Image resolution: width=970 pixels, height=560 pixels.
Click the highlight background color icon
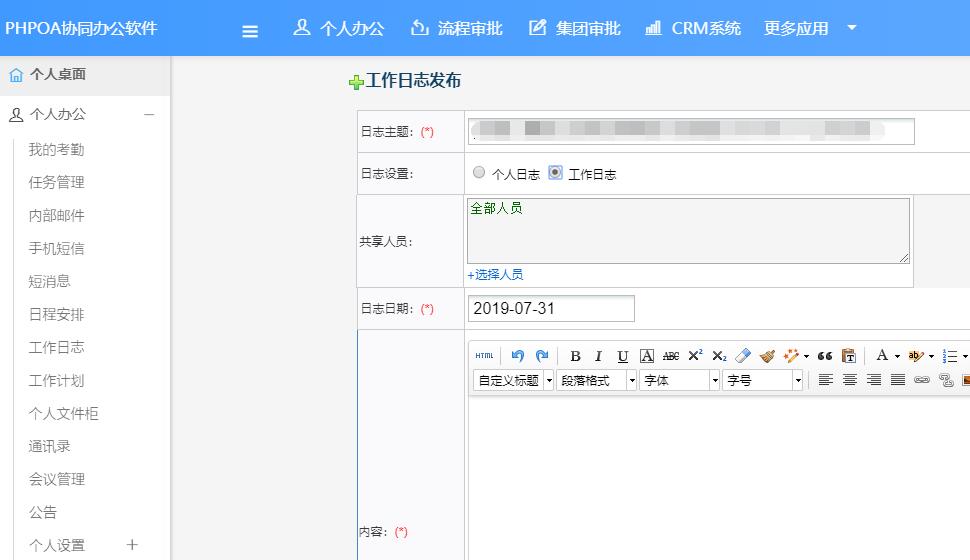[916, 356]
